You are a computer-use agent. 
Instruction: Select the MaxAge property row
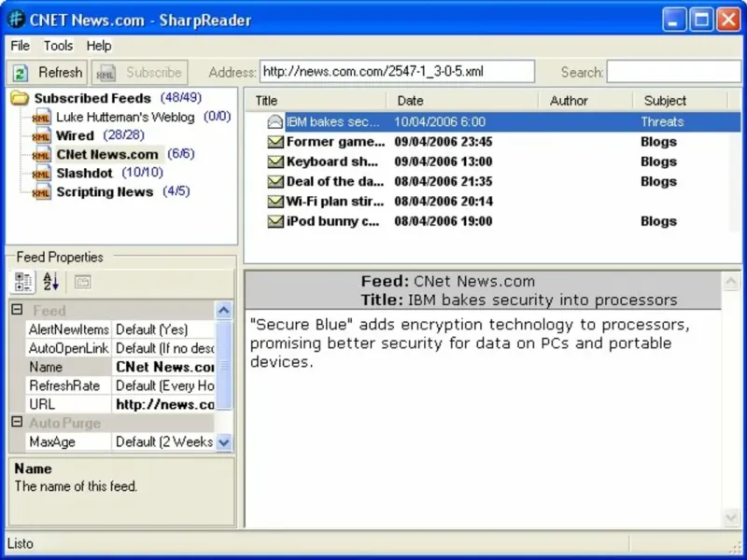[120, 441]
